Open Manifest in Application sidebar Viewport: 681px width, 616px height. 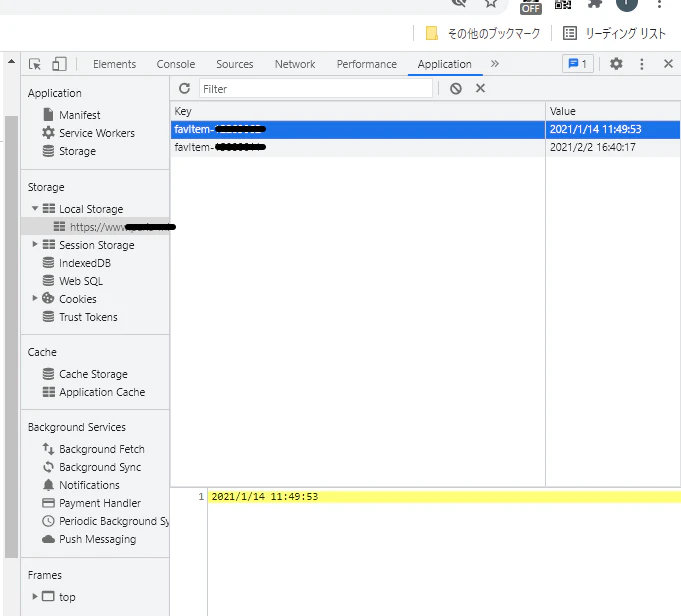click(x=79, y=115)
